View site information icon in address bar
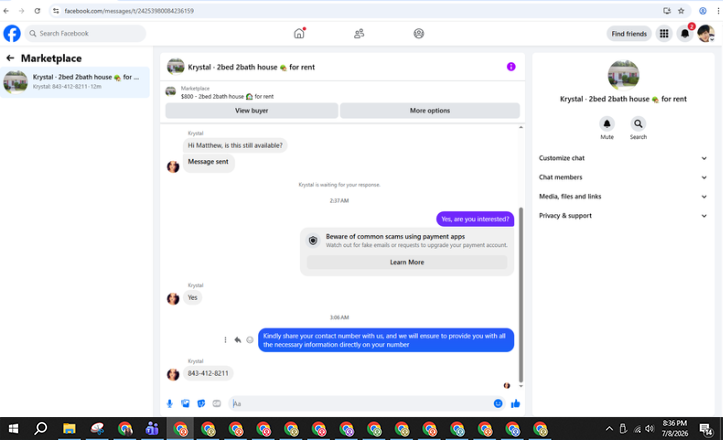This screenshot has height=440, width=723. [x=56, y=11]
